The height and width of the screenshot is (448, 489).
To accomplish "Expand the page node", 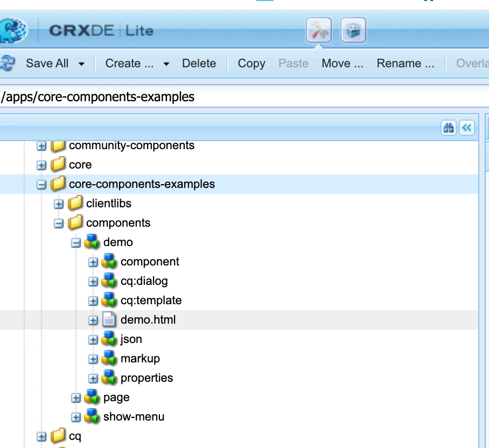I will tap(76, 398).
